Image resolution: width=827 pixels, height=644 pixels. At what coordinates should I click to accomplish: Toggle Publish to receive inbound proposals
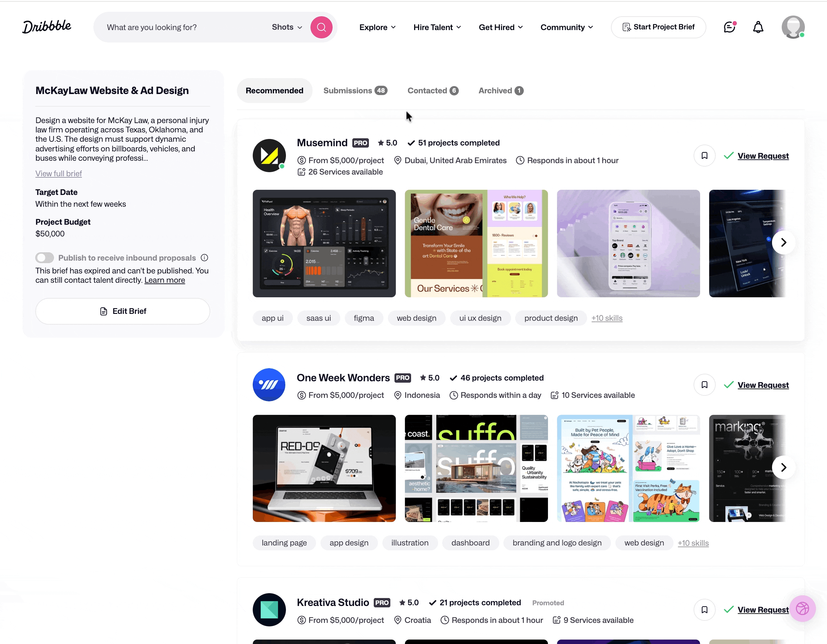pos(45,258)
